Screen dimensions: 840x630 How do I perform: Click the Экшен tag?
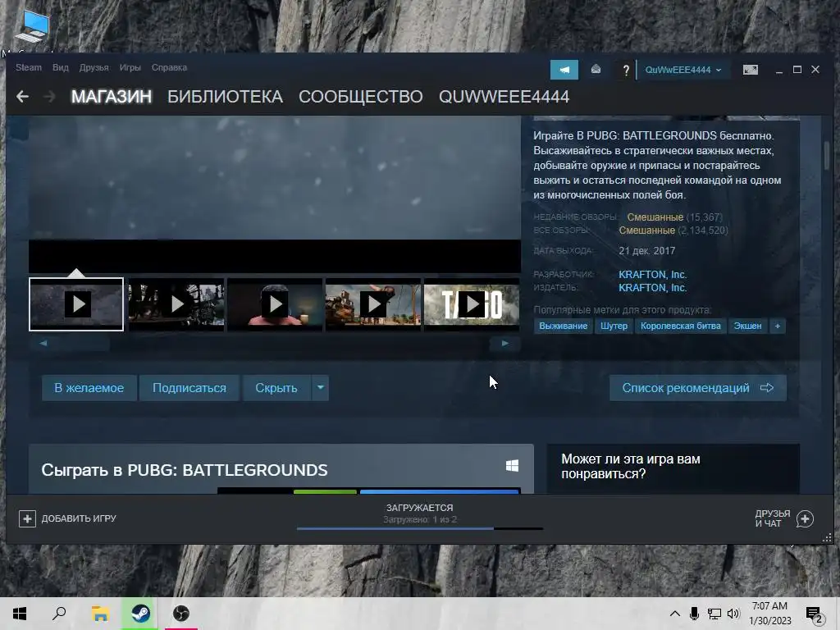[x=747, y=326]
